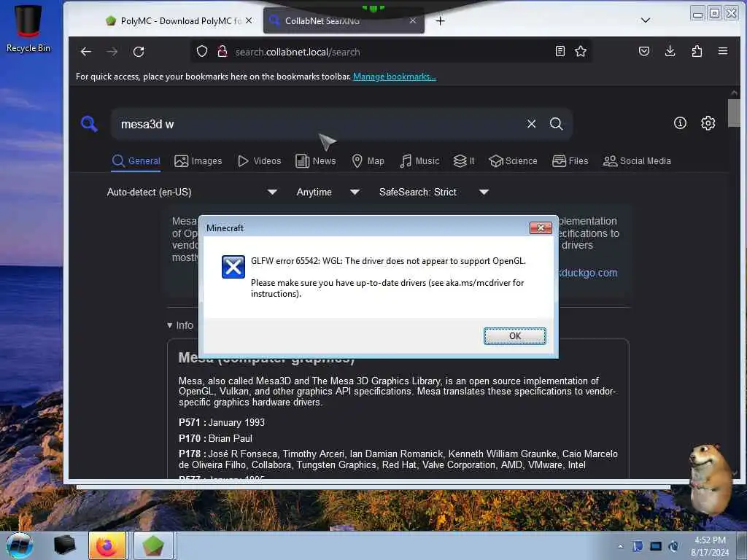
Task: Clear the search query with X
Action: pos(532,124)
